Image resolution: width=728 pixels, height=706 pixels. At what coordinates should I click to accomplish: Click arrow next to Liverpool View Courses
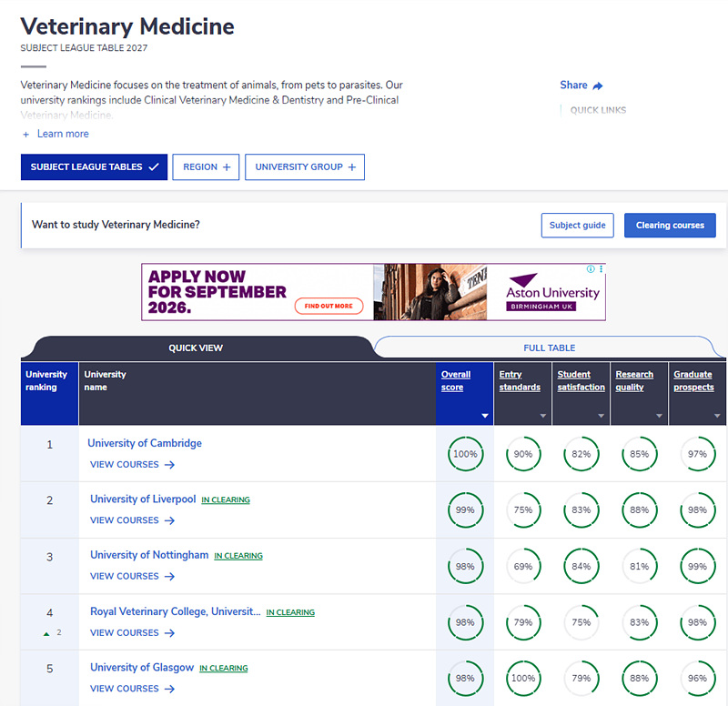pos(169,520)
